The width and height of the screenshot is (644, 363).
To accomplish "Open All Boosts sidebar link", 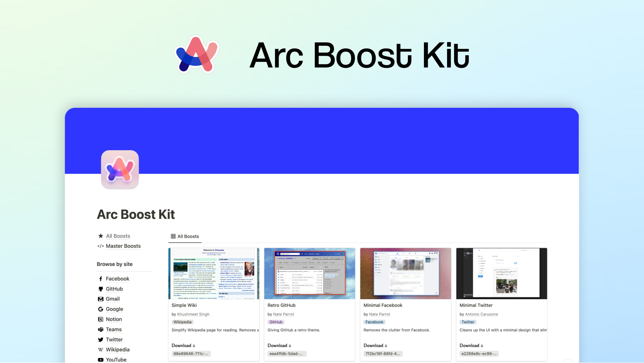I will point(118,236).
